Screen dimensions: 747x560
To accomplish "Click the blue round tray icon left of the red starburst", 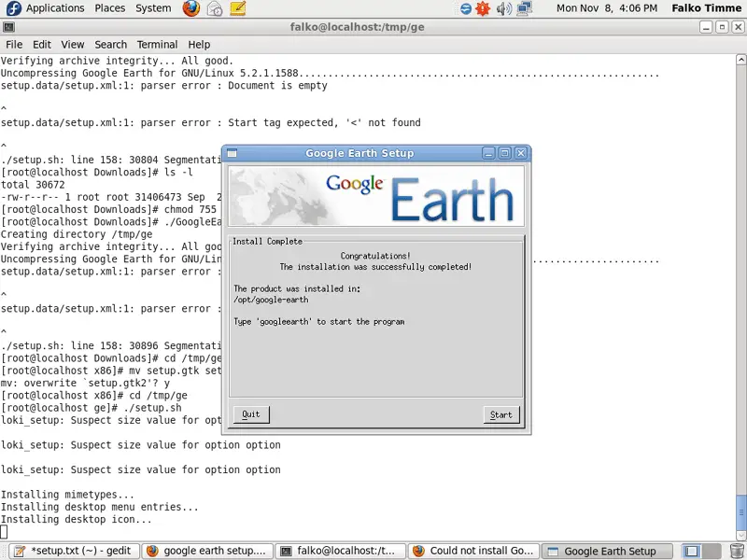I will coord(465,8).
